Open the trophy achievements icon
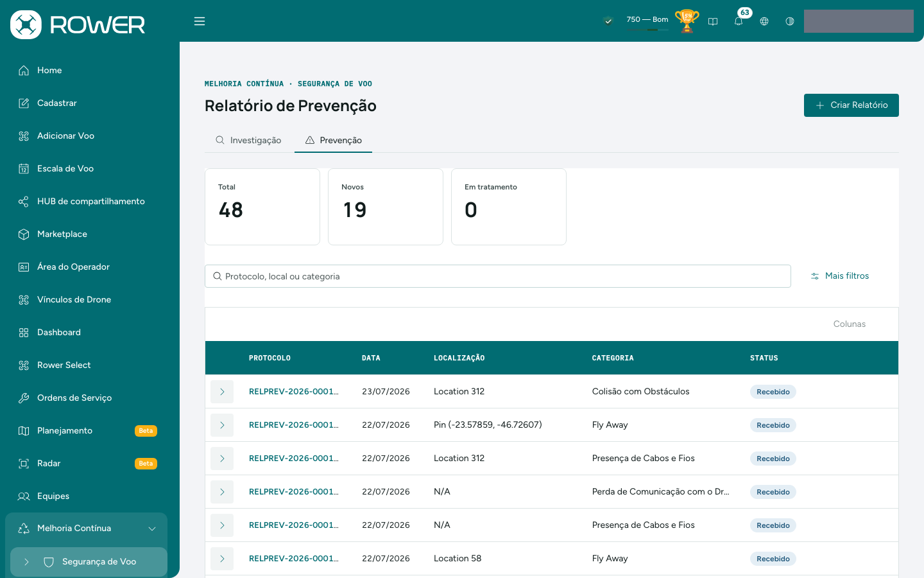Viewport: 924px width, 578px height. (x=687, y=21)
